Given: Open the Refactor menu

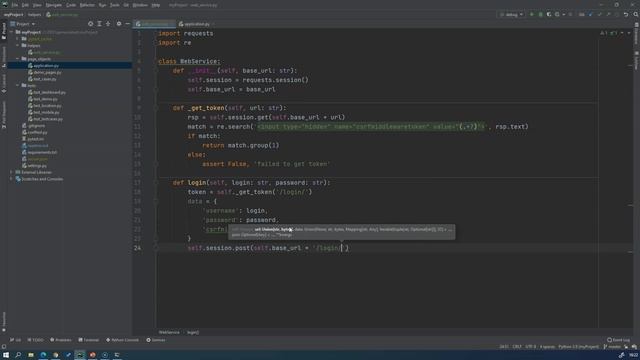Looking at the screenshot, I should (x=87, y=5).
